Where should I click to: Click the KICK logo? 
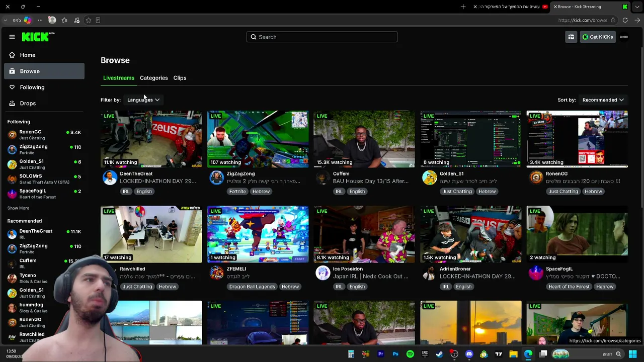coord(38,37)
